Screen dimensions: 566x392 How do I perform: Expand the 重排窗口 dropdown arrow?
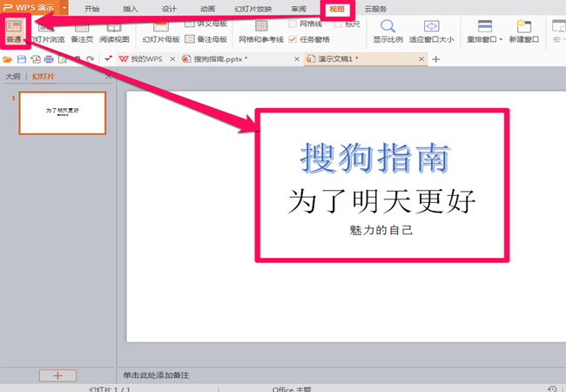click(501, 39)
